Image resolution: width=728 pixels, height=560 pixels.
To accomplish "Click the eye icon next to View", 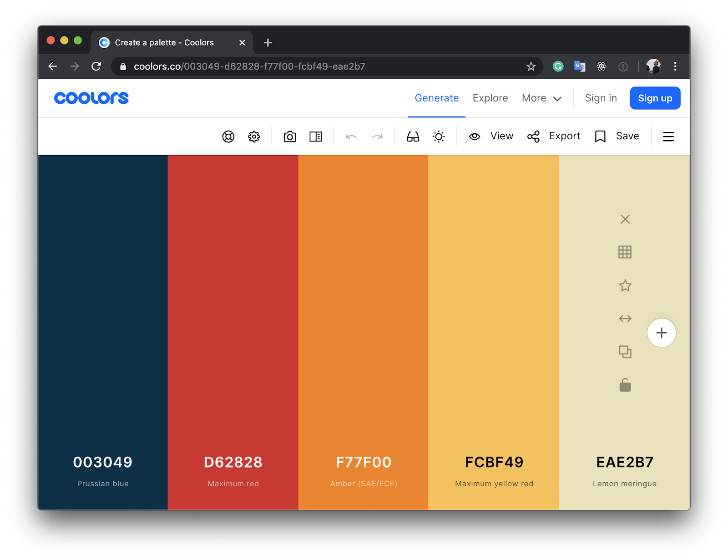I will (x=475, y=136).
